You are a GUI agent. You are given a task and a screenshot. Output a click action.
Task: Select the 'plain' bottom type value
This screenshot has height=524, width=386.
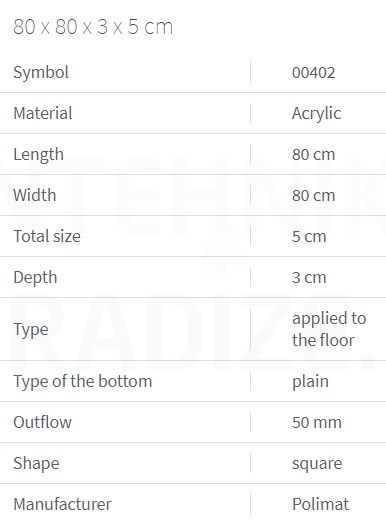(x=310, y=382)
